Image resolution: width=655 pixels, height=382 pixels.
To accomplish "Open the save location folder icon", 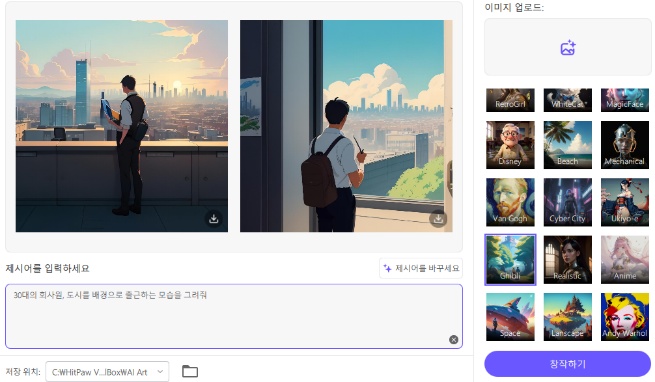I will click(x=190, y=371).
